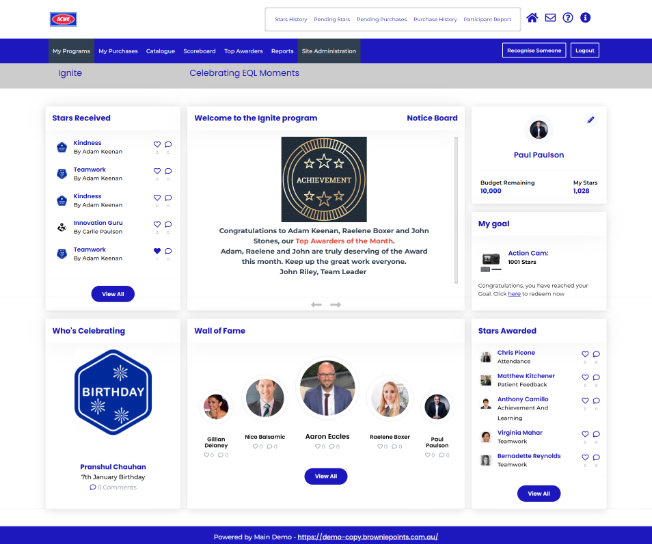Open the Site Administration menu
The image size is (652, 544).
(328, 51)
